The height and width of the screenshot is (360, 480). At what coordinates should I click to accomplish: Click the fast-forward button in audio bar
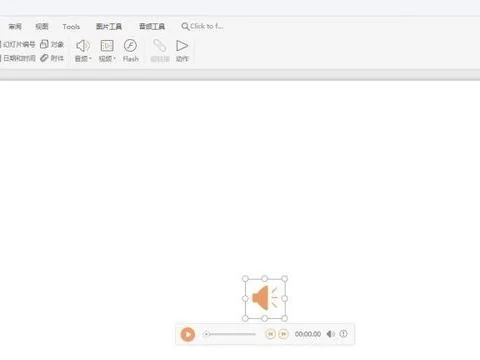tap(283, 334)
